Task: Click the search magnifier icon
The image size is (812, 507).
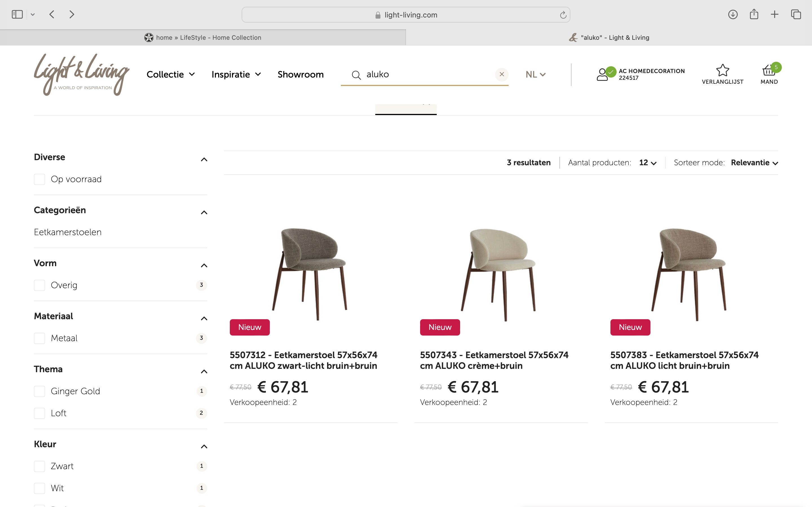Action: (356, 75)
